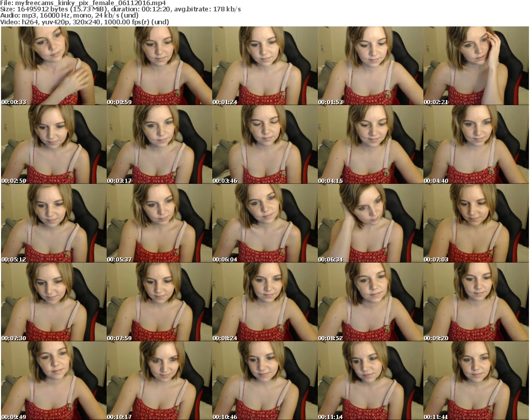Open the thumbnail at 00:11:41
Screen dimensions: 530x420
click(x=476, y=381)
